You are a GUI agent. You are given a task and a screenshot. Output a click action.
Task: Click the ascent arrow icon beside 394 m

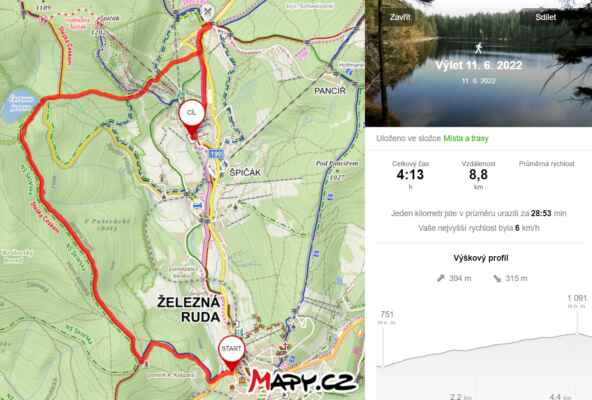coord(440,278)
